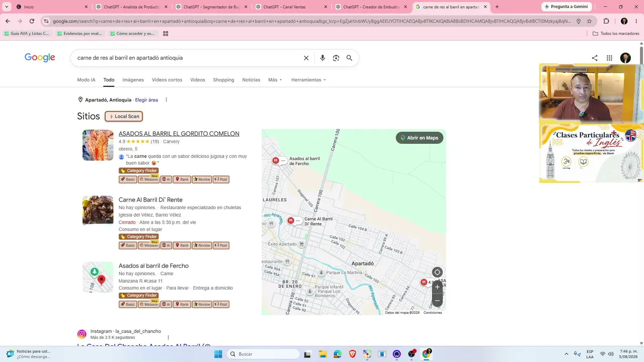The image size is (644, 362).
Task: Go back to the previous page
Action: pyautogui.click(x=8, y=21)
